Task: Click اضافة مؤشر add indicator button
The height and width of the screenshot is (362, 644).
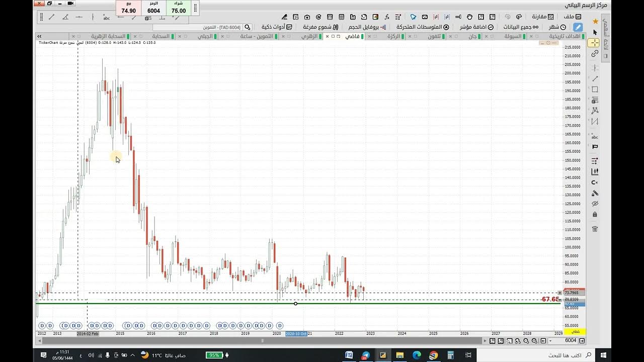Action: tap(476, 27)
